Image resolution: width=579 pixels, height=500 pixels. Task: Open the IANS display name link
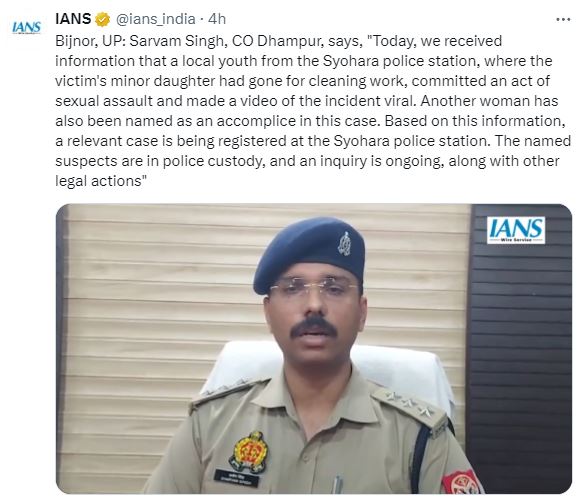[73, 19]
